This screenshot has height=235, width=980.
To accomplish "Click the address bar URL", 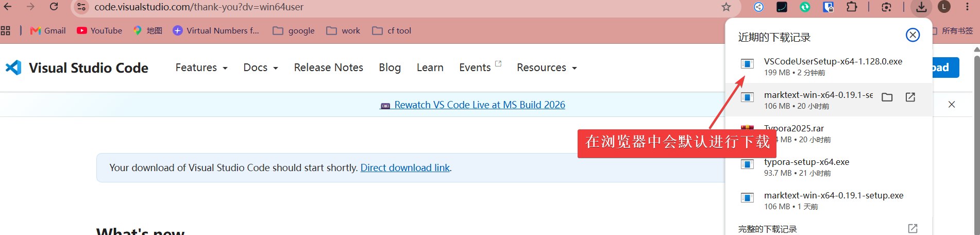I will [199, 7].
